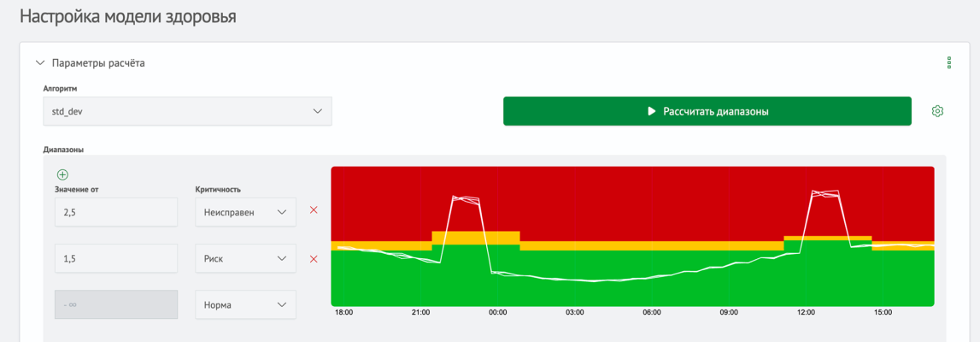This screenshot has width=980, height=342.
Task: Click the 18:00 time axis label
Action: coord(343,312)
